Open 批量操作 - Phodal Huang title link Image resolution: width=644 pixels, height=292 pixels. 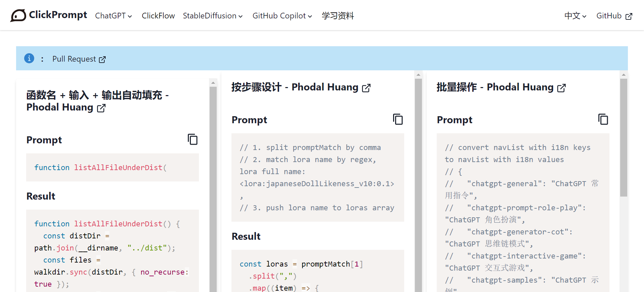[501, 87]
